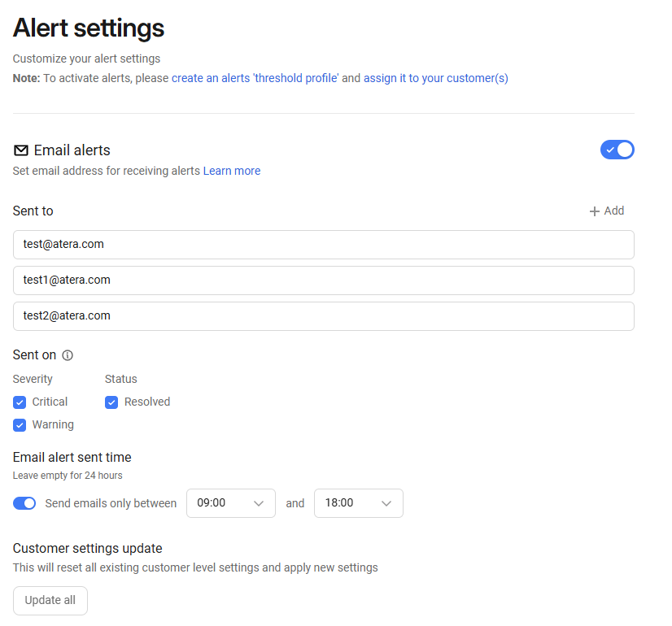The width and height of the screenshot is (672, 626).
Task: Uncheck the Resolved status checkbox
Action: coord(111,402)
